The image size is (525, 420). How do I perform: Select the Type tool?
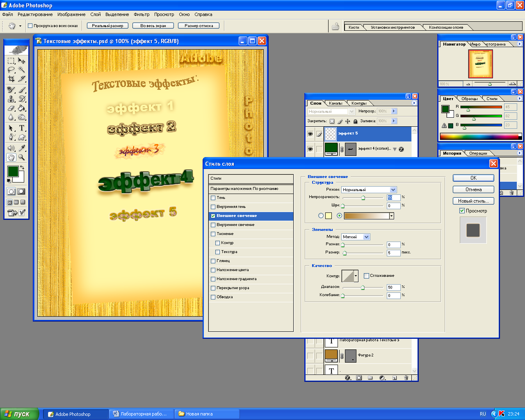22,128
